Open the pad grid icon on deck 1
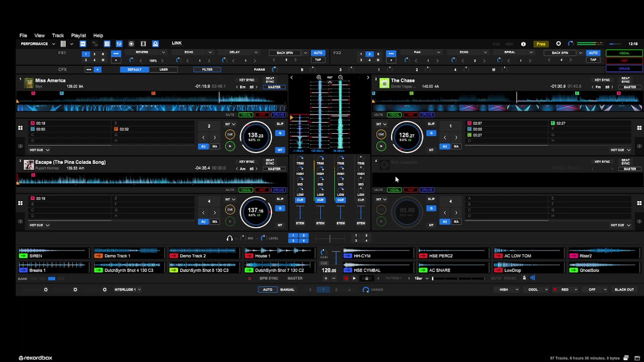Screen dimensions: 644x362 (x=20, y=128)
